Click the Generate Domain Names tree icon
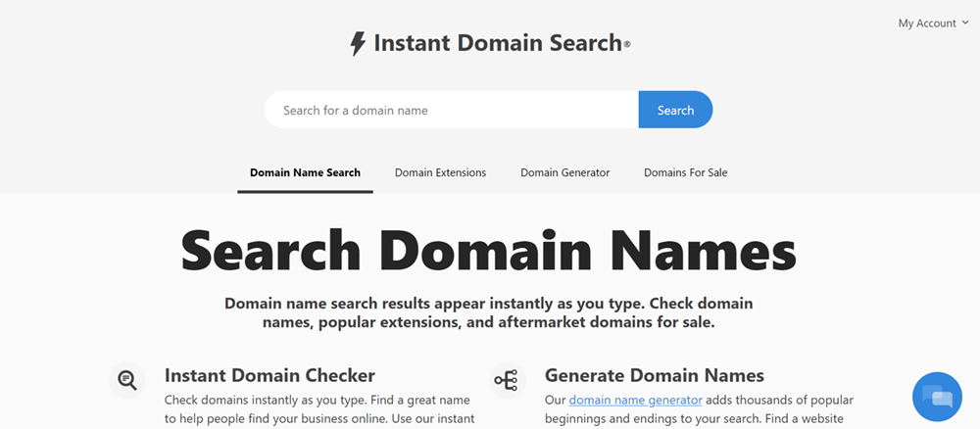 tap(507, 380)
